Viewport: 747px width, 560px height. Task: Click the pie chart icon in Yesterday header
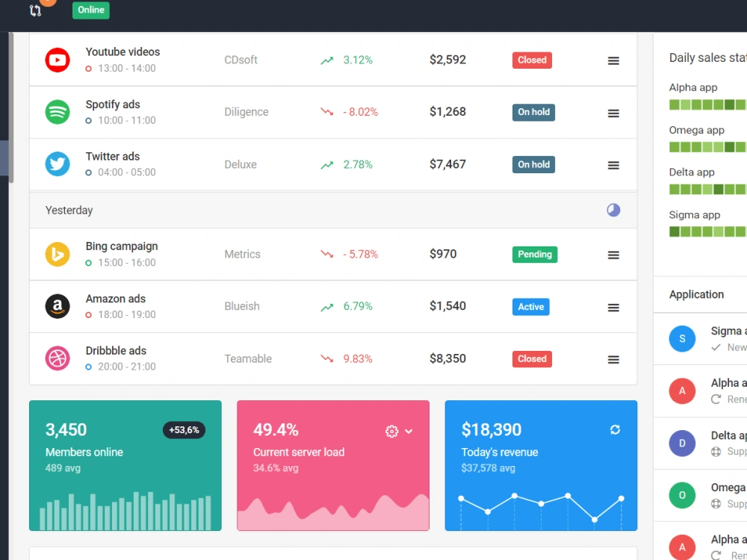click(613, 210)
